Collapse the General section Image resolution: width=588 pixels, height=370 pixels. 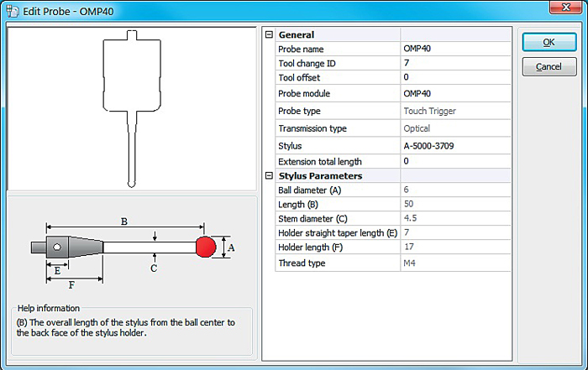(269, 34)
